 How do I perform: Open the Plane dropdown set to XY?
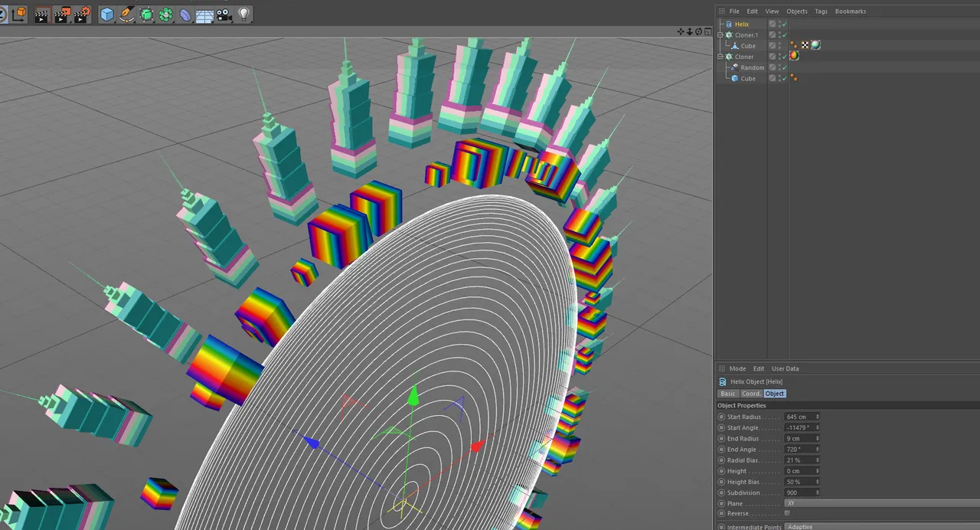(882, 503)
